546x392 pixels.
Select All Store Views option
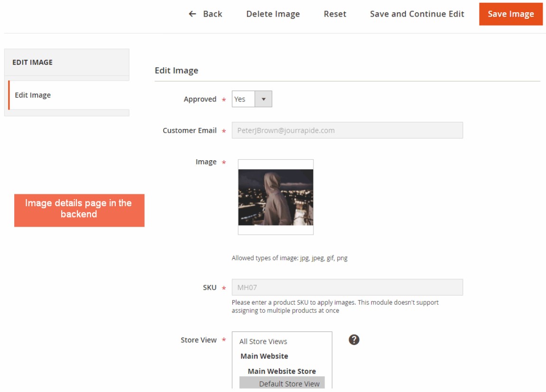click(263, 341)
